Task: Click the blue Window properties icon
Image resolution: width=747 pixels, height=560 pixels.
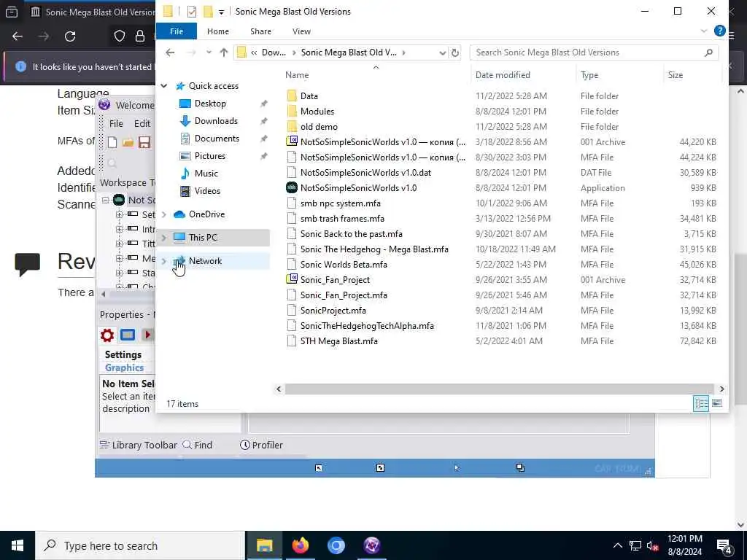Action: tap(127, 335)
